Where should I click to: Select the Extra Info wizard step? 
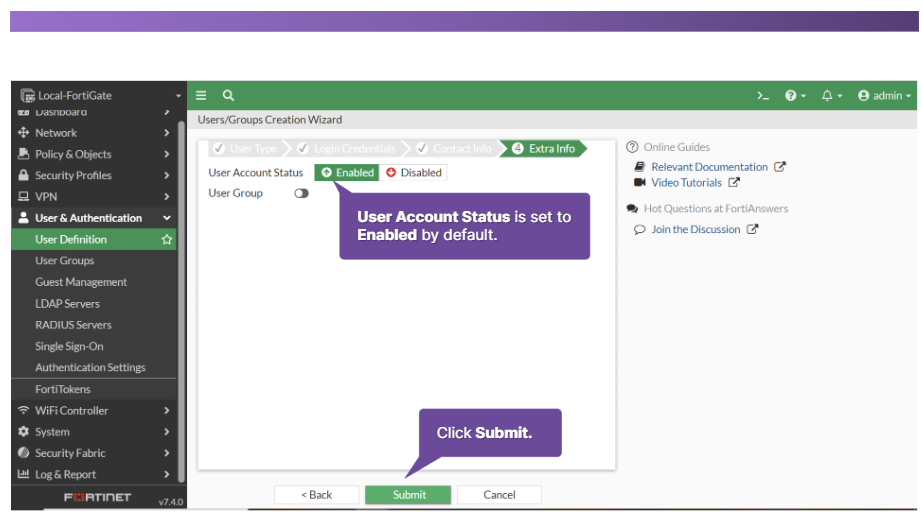[543, 148]
